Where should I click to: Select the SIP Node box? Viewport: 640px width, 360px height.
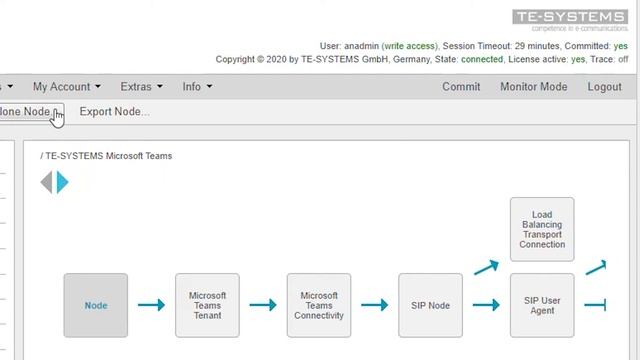430,305
